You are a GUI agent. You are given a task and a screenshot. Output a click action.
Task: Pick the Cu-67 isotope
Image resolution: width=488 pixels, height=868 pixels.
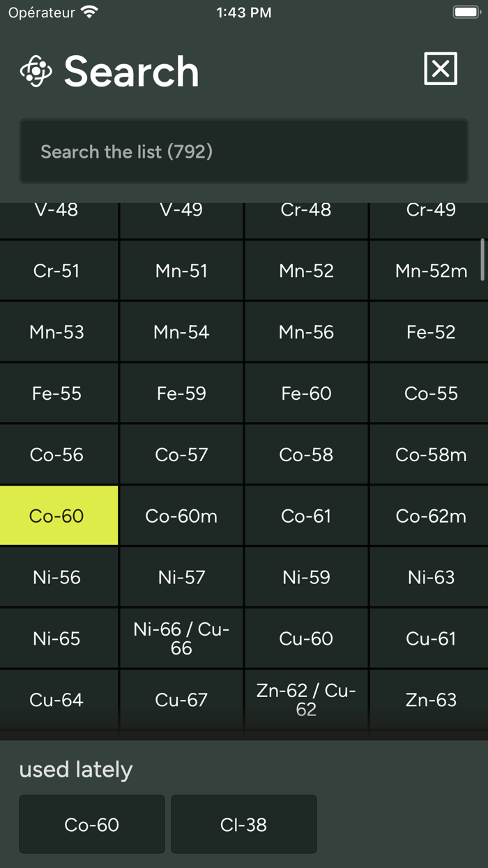181,699
